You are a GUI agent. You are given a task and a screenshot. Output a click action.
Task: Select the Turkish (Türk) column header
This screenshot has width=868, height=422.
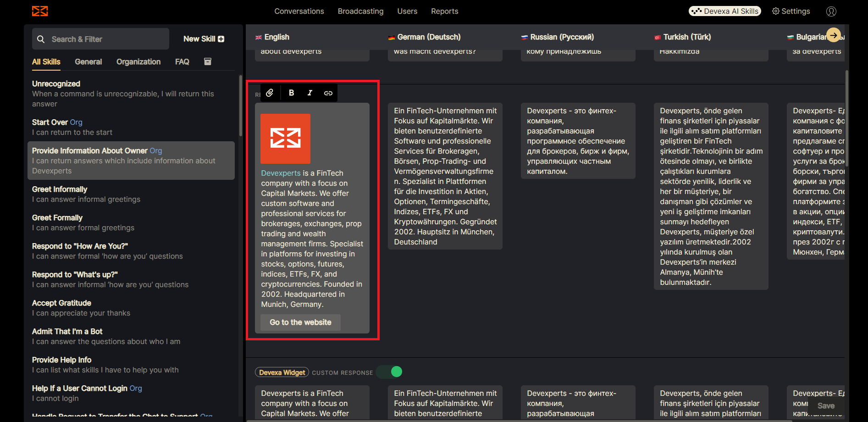tap(682, 37)
